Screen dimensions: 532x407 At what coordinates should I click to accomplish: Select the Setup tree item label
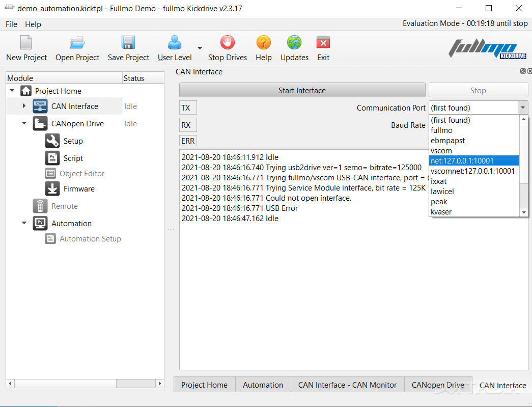[73, 141]
